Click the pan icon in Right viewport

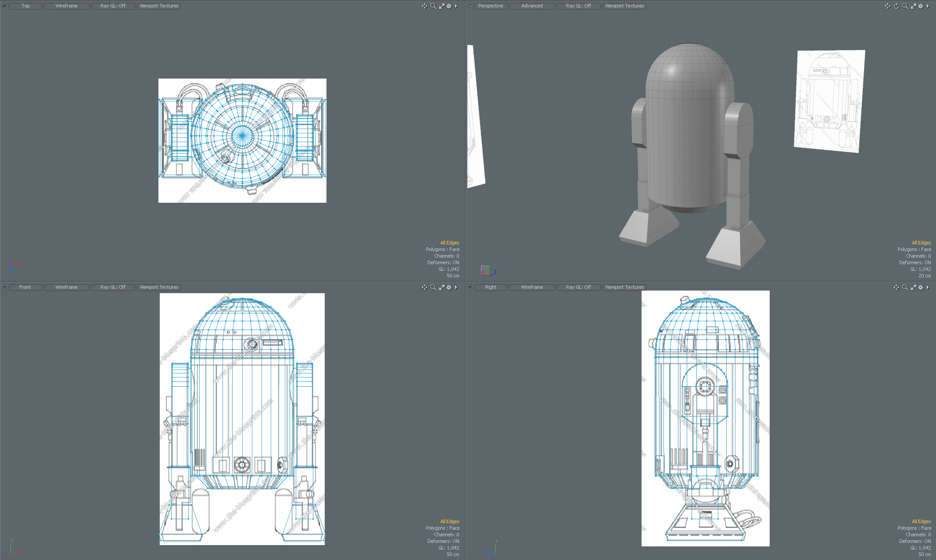pyautogui.click(x=896, y=287)
